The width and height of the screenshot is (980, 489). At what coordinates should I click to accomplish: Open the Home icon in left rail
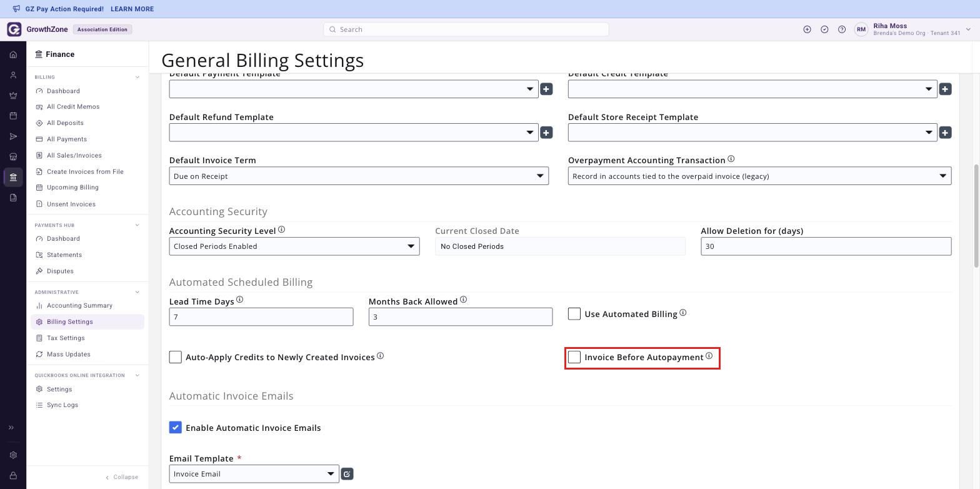pyautogui.click(x=13, y=54)
